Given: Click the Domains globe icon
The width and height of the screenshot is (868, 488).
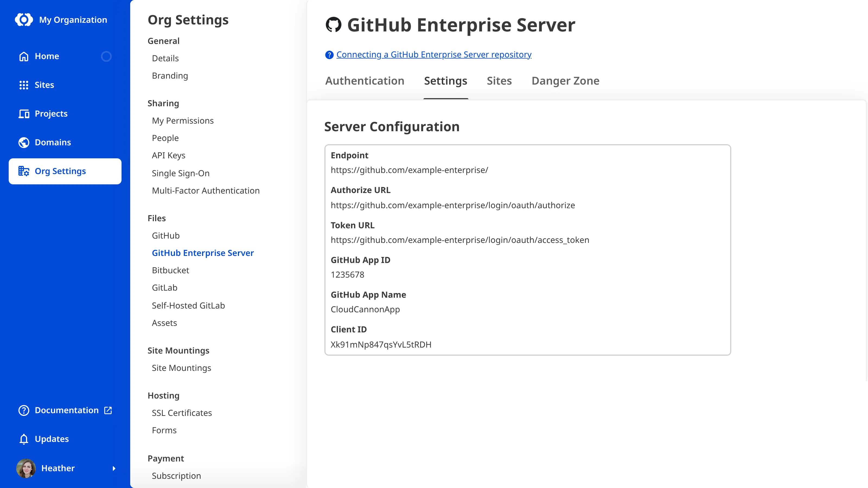Looking at the screenshot, I should click(x=24, y=142).
